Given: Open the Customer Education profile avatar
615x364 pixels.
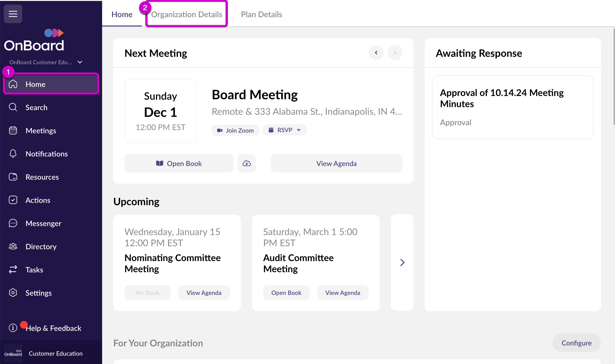Looking at the screenshot, I should click(13, 354).
